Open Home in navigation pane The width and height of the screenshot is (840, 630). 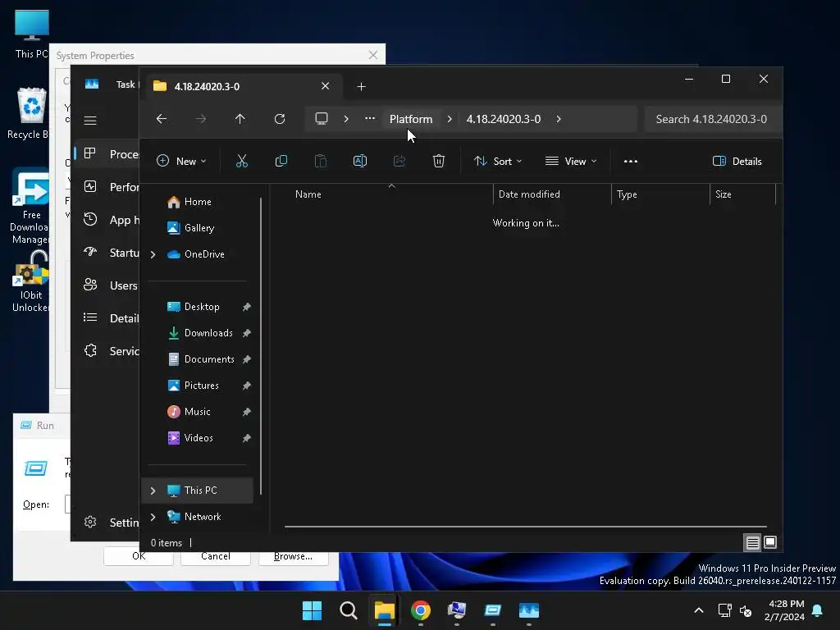pyautogui.click(x=198, y=202)
